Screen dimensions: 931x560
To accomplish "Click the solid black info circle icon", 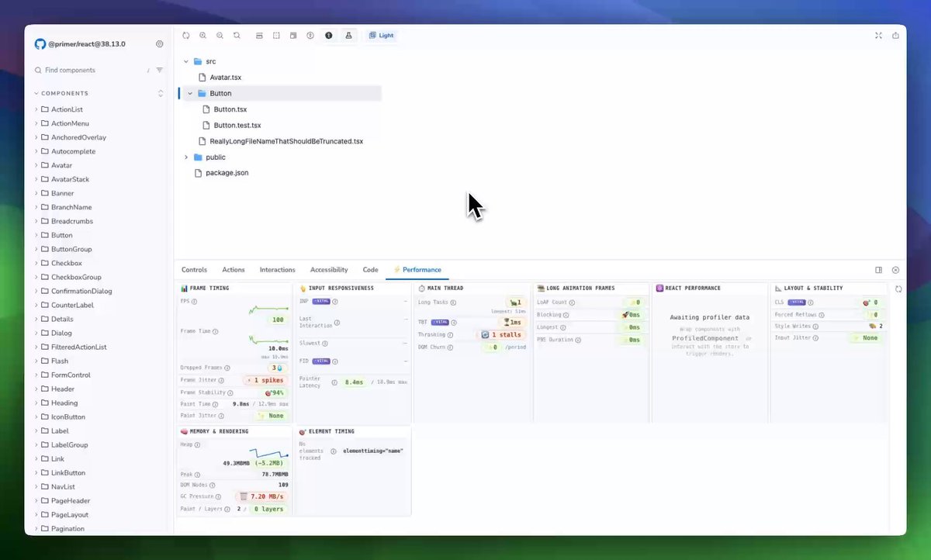I will pos(329,36).
